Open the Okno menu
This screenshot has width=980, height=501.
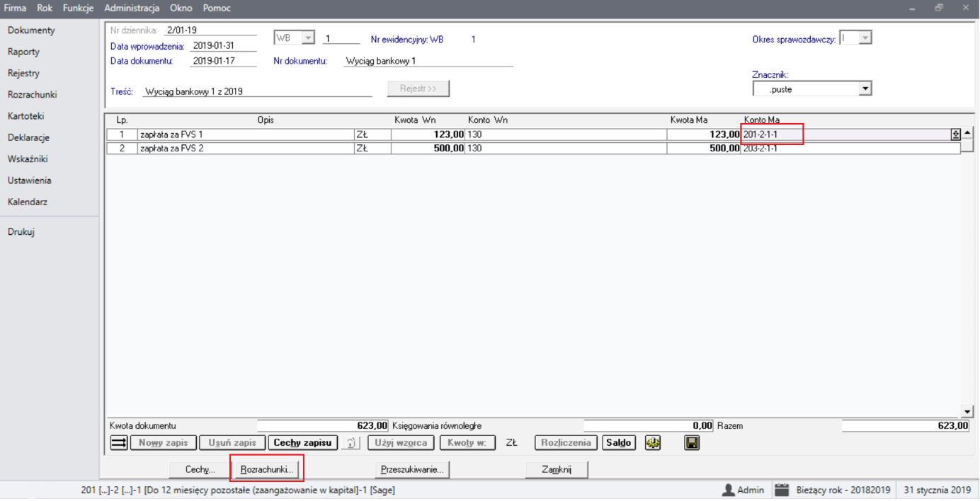pos(181,8)
